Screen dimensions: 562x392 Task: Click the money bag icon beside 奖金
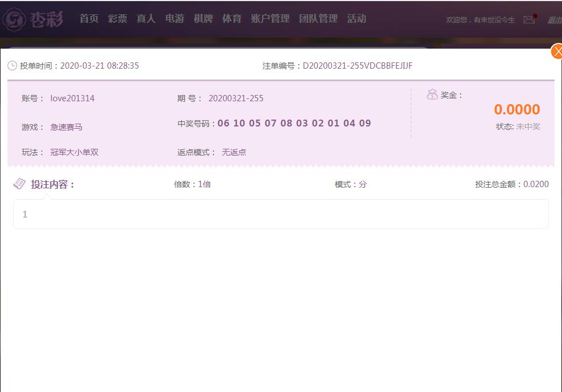click(432, 94)
